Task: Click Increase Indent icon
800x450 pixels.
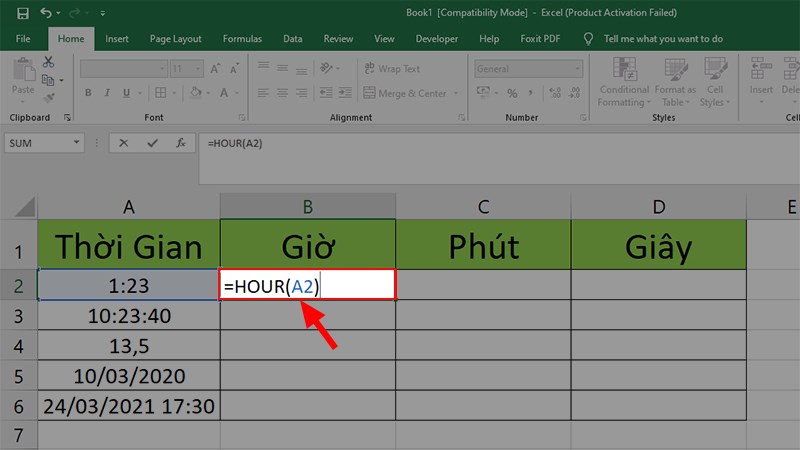Action: pyautogui.click(x=345, y=93)
